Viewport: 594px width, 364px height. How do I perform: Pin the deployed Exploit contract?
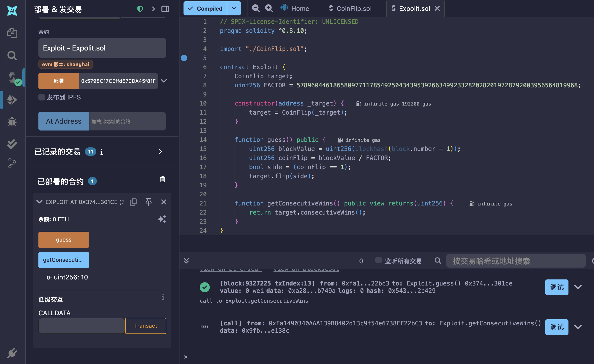tap(149, 202)
